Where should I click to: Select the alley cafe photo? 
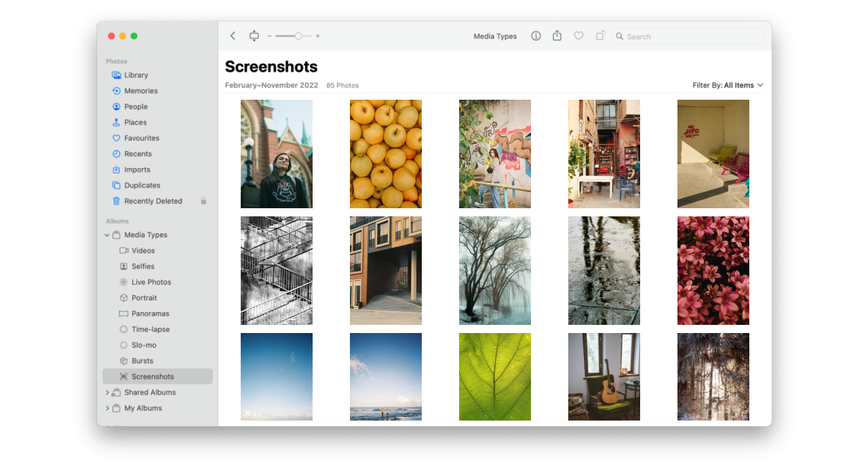[604, 154]
